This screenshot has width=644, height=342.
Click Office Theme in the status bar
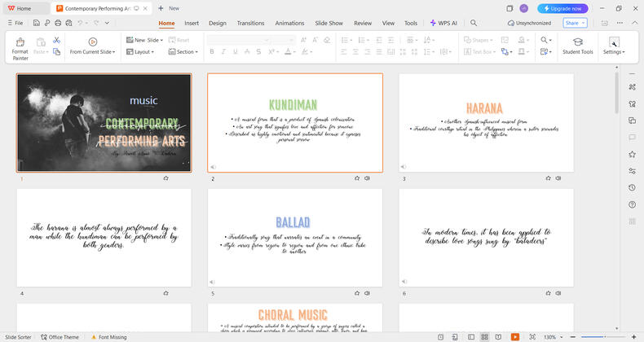[60, 337]
